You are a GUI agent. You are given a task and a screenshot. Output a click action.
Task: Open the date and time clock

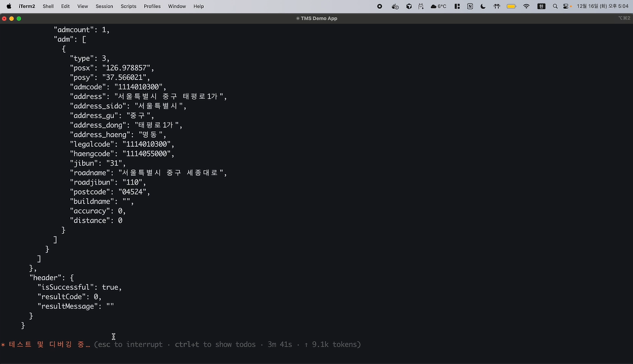pyautogui.click(x=602, y=6)
